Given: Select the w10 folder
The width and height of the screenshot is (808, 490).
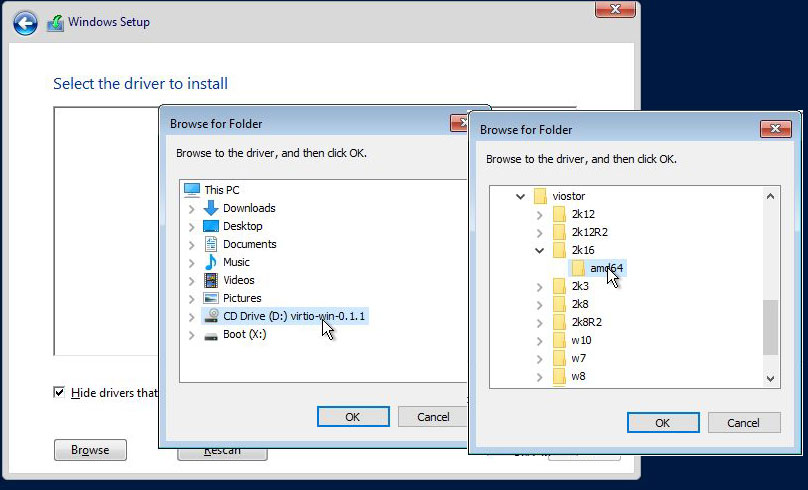Looking at the screenshot, I should (x=580, y=340).
